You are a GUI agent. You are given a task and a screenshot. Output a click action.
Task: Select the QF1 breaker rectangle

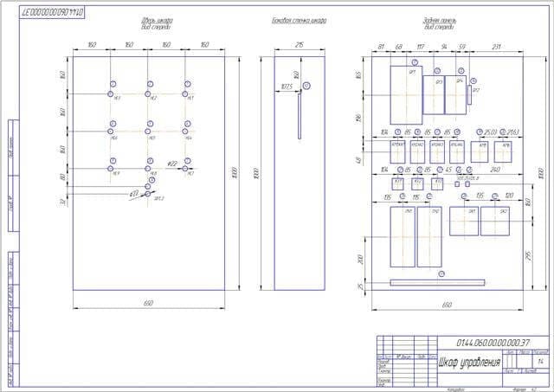point(406,95)
